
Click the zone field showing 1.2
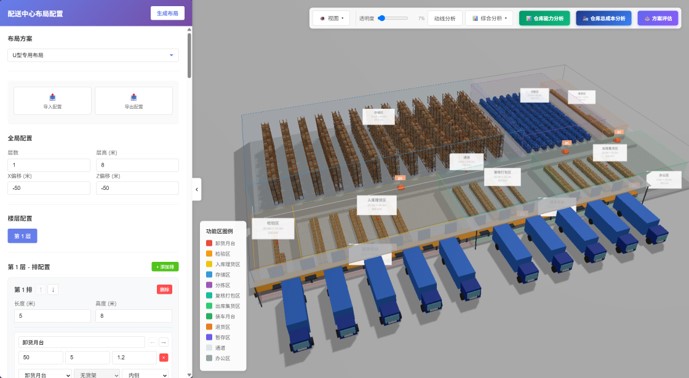(x=134, y=358)
